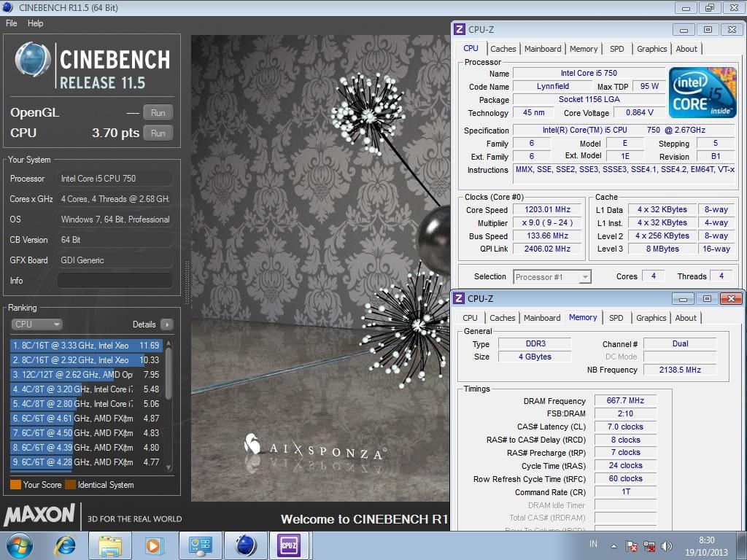
Task: Show hidden system tray icons arrow
Action: pyautogui.click(x=614, y=546)
